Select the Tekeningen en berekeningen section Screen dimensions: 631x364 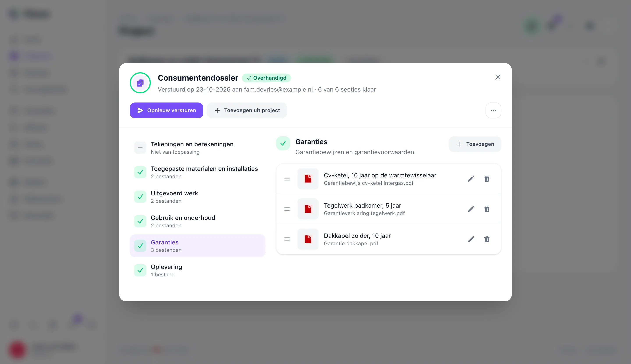pos(198,147)
